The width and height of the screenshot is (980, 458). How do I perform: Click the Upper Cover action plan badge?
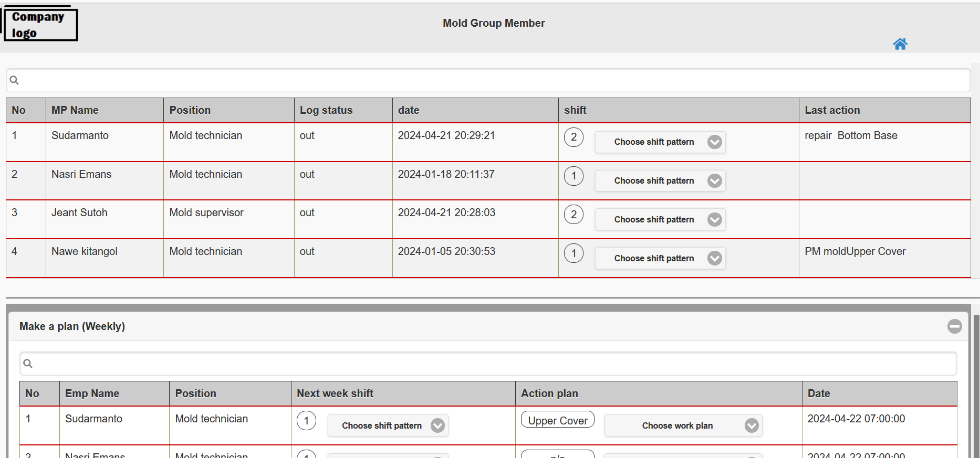tap(557, 420)
